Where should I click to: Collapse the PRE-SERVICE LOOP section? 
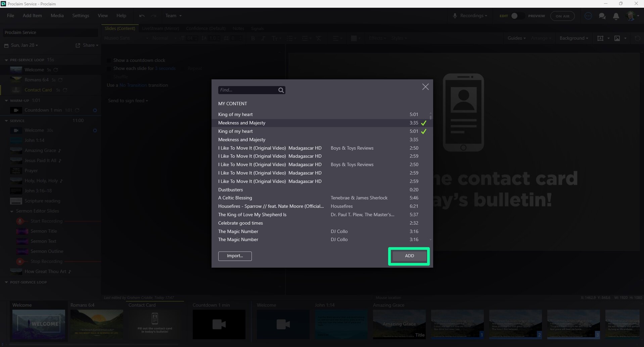coord(6,60)
